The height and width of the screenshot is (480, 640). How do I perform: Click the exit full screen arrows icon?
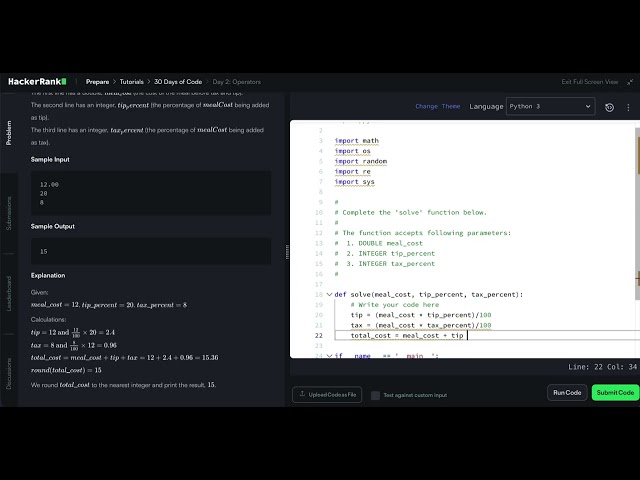pos(630,82)
